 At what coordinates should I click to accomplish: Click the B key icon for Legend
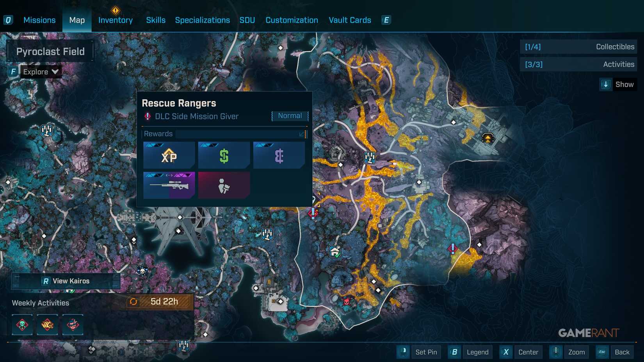[454, 352]
